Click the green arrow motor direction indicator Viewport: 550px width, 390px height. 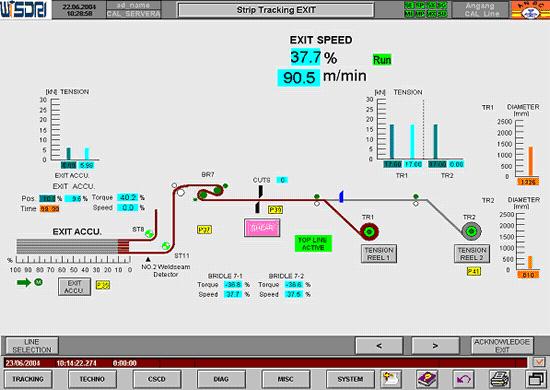[24, 282]
